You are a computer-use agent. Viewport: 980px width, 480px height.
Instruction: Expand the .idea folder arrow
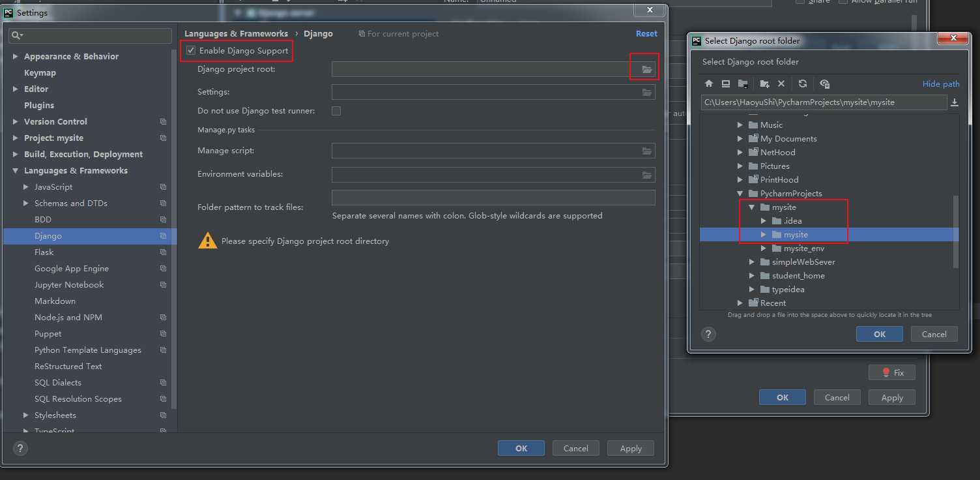pyautogui.click(x=764, y=221)
